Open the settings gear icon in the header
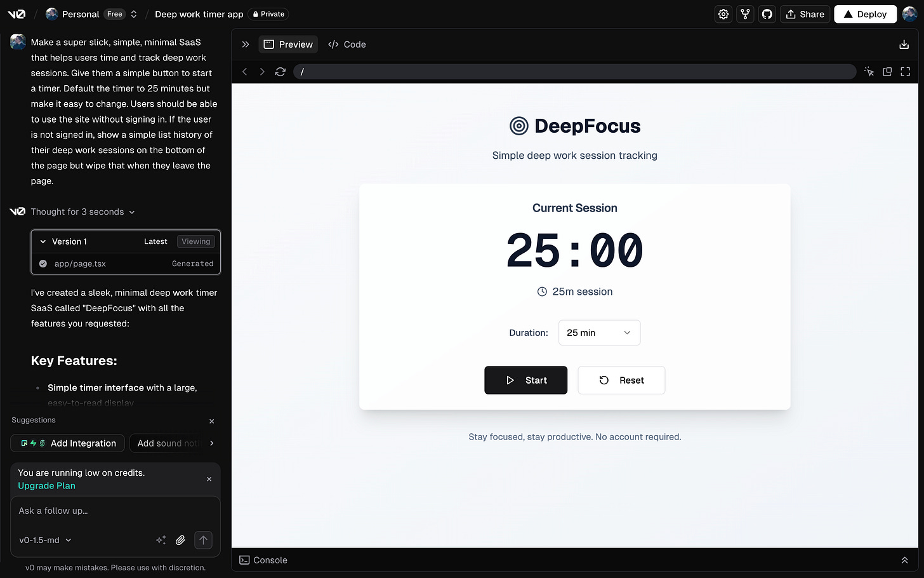This screenshot has width=924, height=578. 723,14
